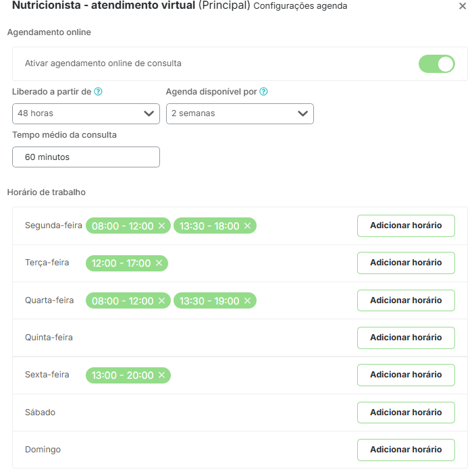
Task: Delete Tuesday 12:00 - 17:00 time slot
Action: click(159, 263)
